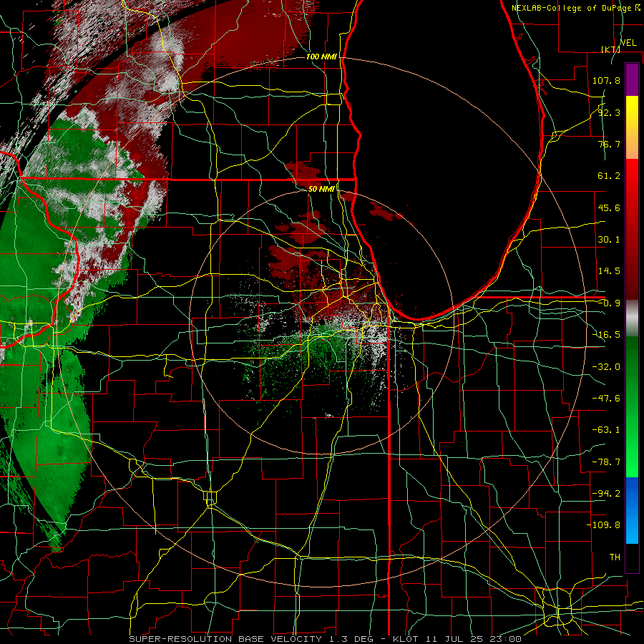Click the 107.8 velocity scale value
Image resolution: width=644 pixels, height=644 pixels.
(x=606, y=80)
